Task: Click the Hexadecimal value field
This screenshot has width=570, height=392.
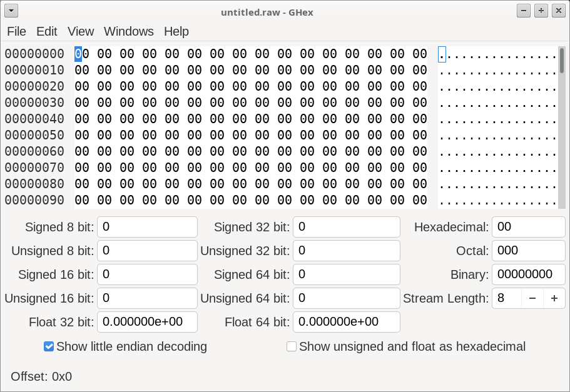Action: [x=529, y=227]
